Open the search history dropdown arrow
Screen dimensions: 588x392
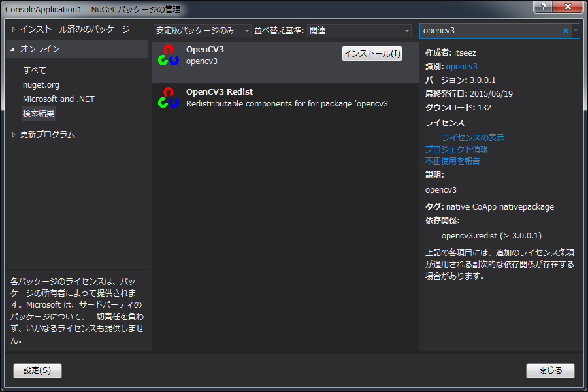coord(576,31)
